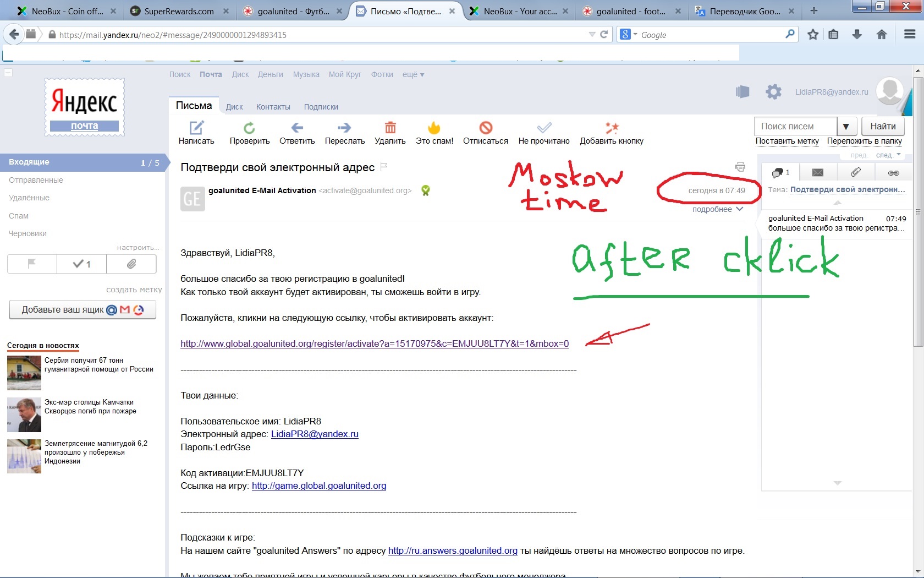Click the Удалить trash icon
The image size is (924, 578).
pos(390,128)
